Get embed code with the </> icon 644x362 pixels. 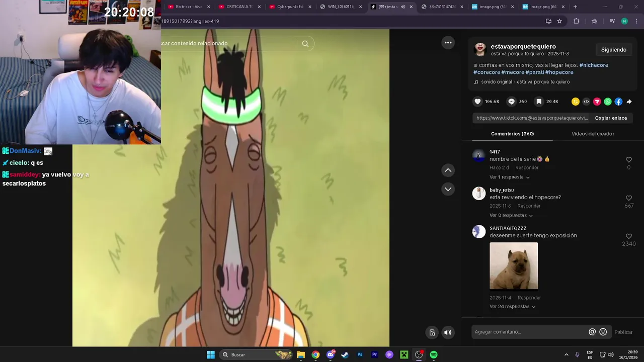click(586, 102)
